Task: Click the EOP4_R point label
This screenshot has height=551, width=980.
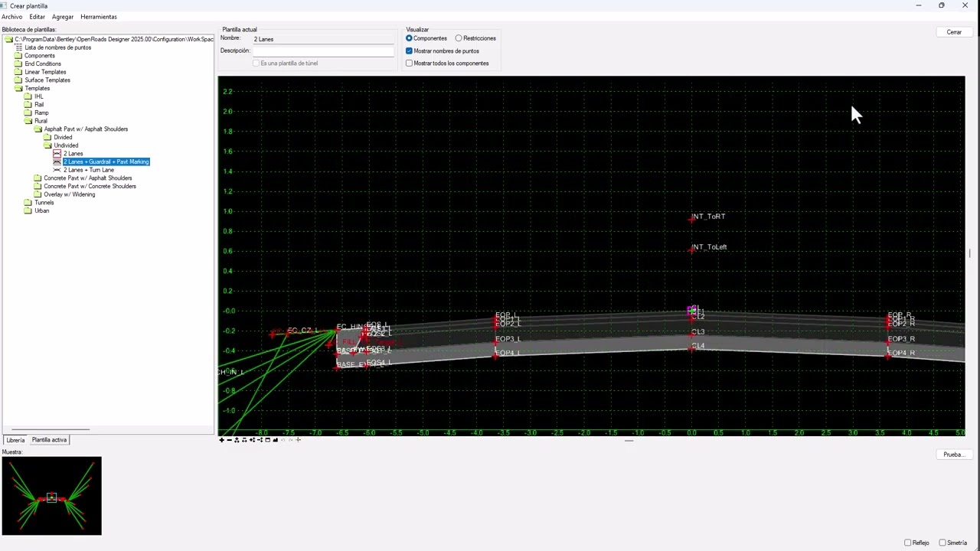Action: pyautogui.click(x=901, y=353)
